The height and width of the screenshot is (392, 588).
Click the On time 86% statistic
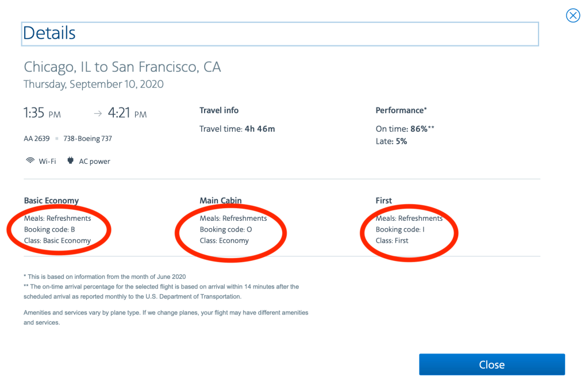[404, 129]
